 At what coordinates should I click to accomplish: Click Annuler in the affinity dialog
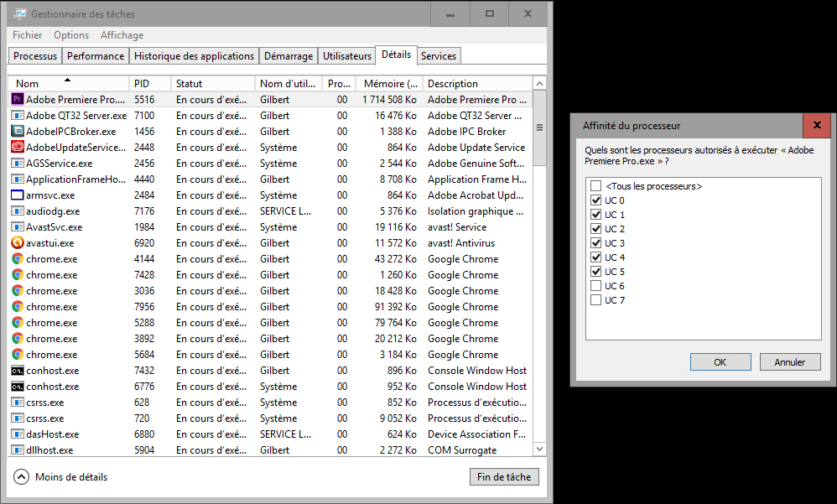tap(789, 362)
